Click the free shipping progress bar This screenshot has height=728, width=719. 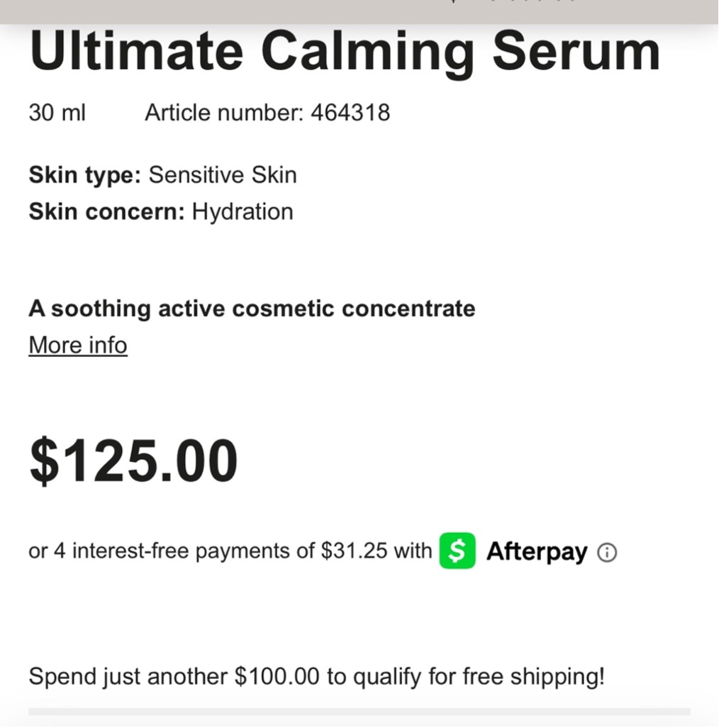tap(359, 712)
